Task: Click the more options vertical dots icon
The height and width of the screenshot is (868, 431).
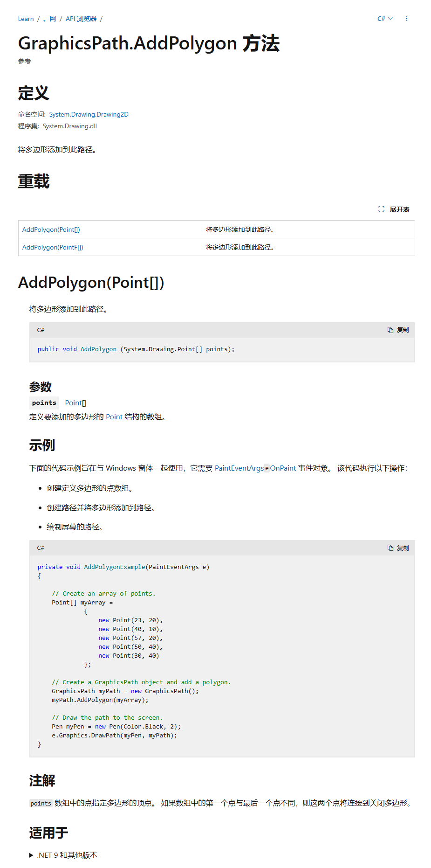Action: 407,19
